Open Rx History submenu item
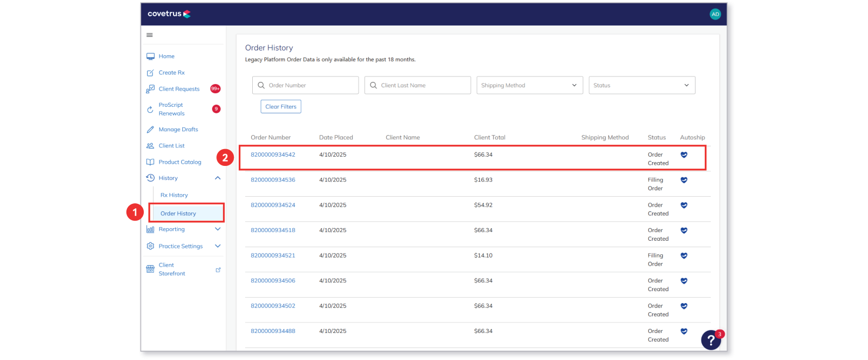The width and height of the screenshot is (868, 360). pyautogui.click(x=174, y=195)
